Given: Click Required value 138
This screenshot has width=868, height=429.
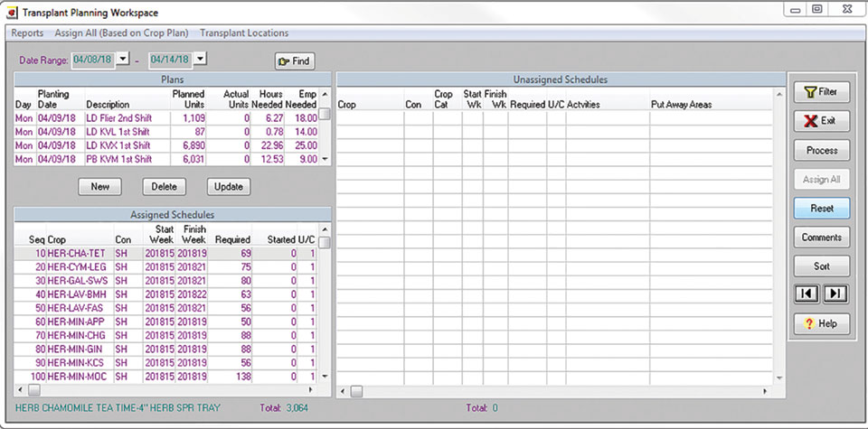Looking at the screenshot, I should [x=243, y=377].
